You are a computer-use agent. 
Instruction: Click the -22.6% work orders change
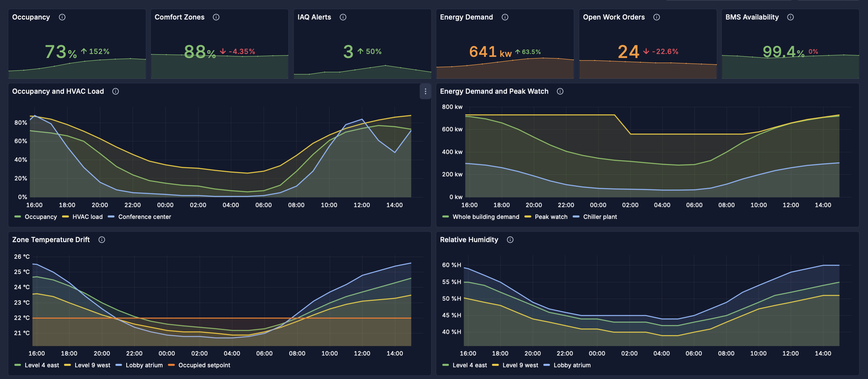(x=661, y=52)
